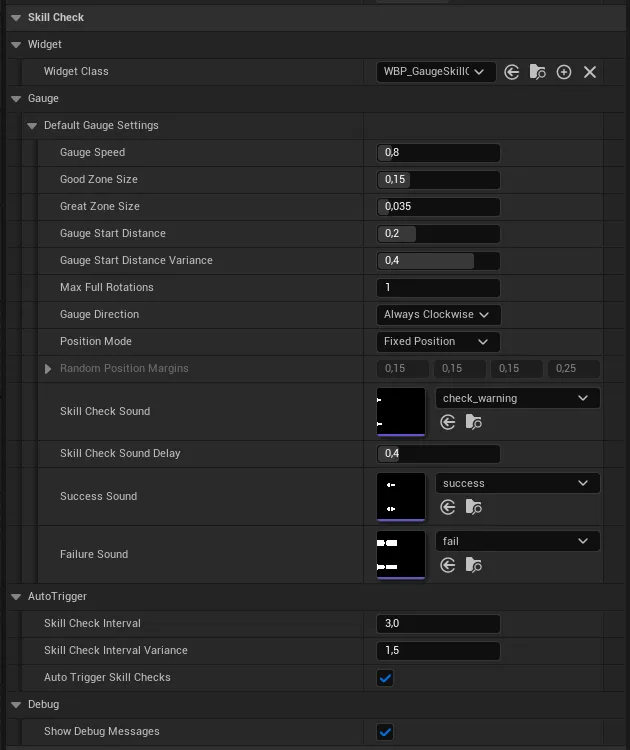
Task: Use selected asset for Skill Check Sound
Action: pos(448,422)
